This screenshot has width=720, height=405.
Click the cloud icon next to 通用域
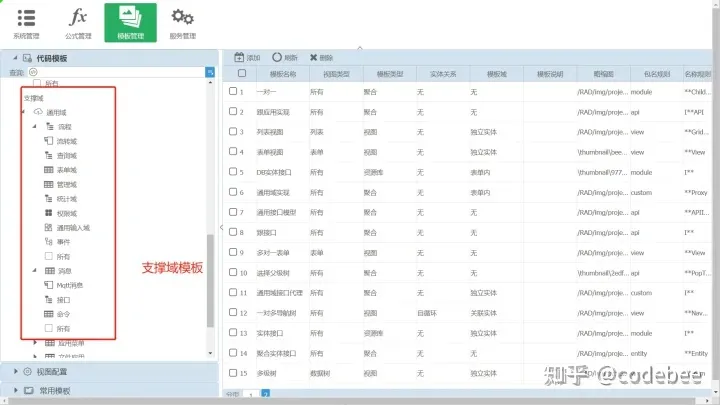(38, 112)
